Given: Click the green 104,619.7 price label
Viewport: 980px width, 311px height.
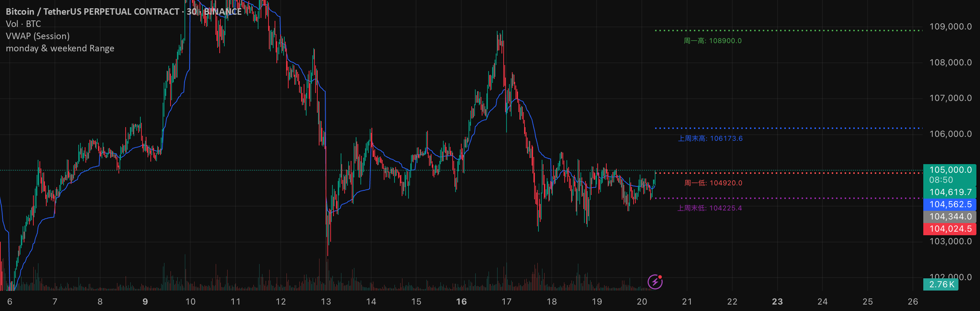Looking at the screenshot, I should point(950,192).
